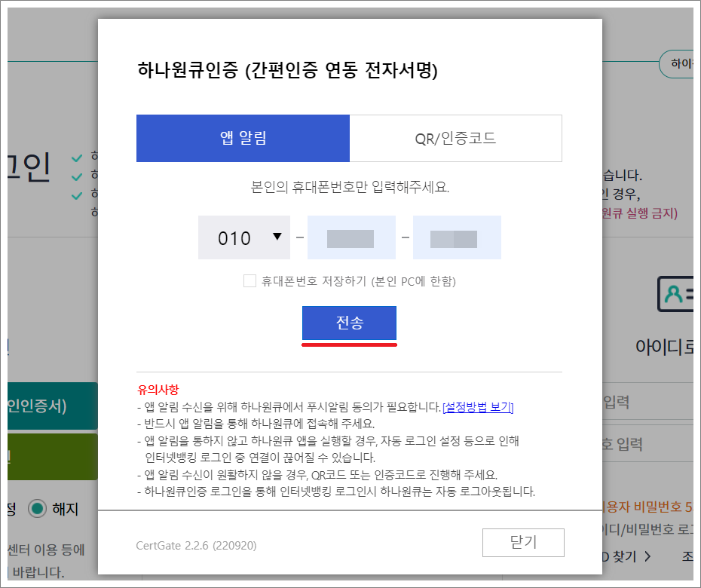The image size is (701, 588).
Task: Click the dropdown arrow next to 010
Action: coord(274,237)
